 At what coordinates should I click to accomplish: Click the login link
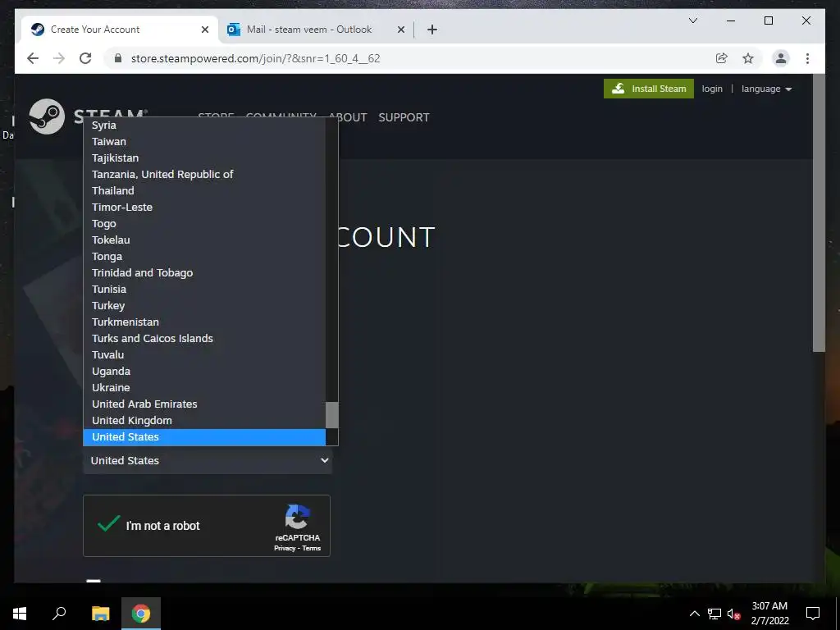tap(712, 89)
